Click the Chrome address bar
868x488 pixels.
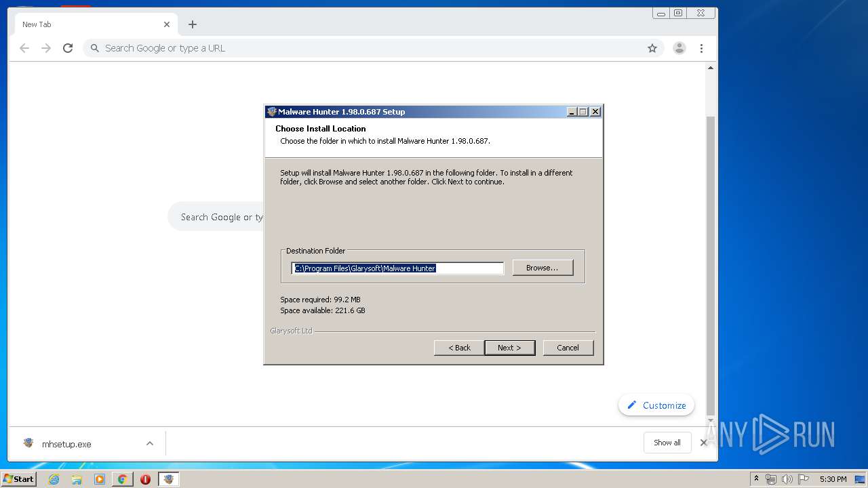[374, 48]
